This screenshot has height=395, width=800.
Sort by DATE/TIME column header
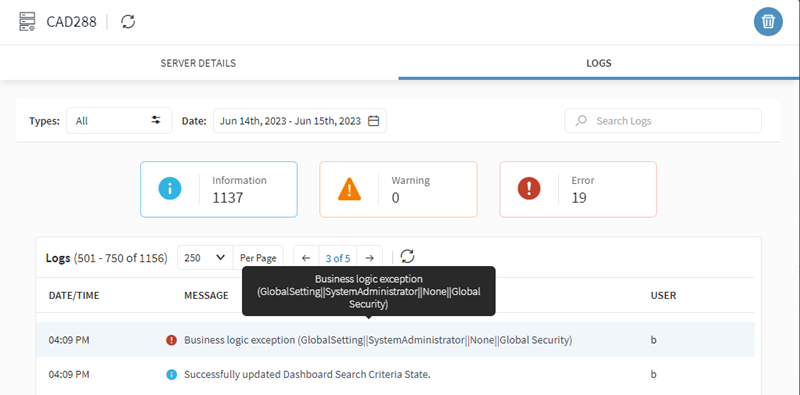point(74,295)
